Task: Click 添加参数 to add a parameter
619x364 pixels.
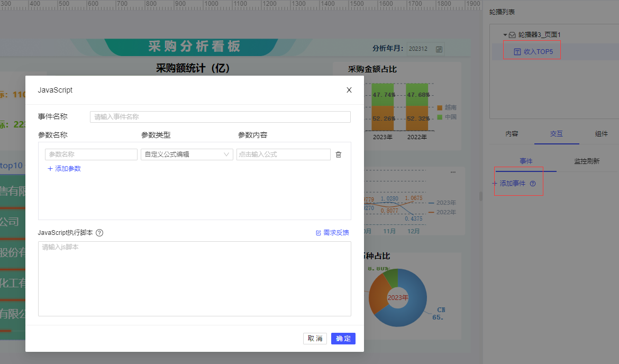Action: tap(64, 169)
